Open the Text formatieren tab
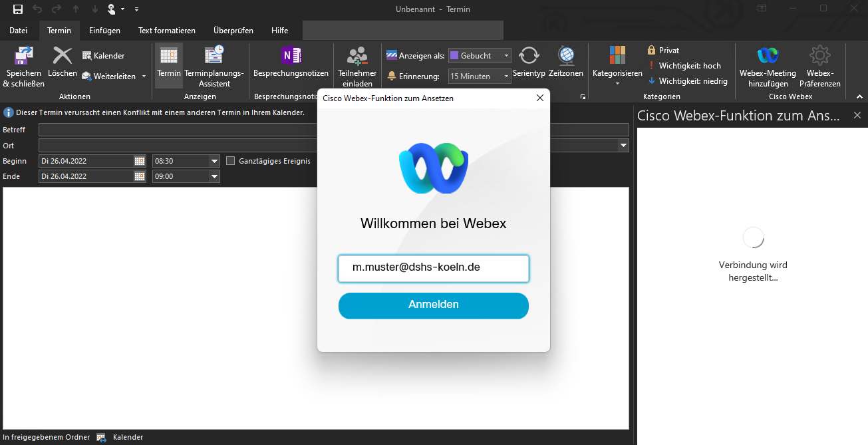This screenshot has height=445, width=868. tap(167, 31)
